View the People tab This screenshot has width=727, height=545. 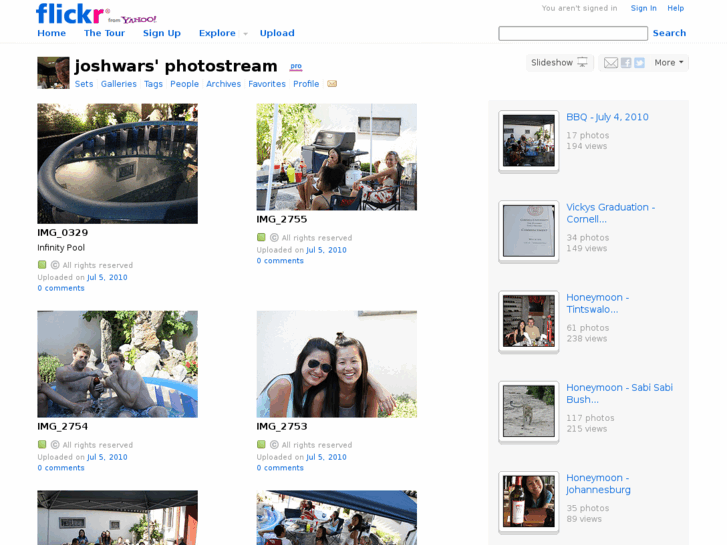[184, 84]
